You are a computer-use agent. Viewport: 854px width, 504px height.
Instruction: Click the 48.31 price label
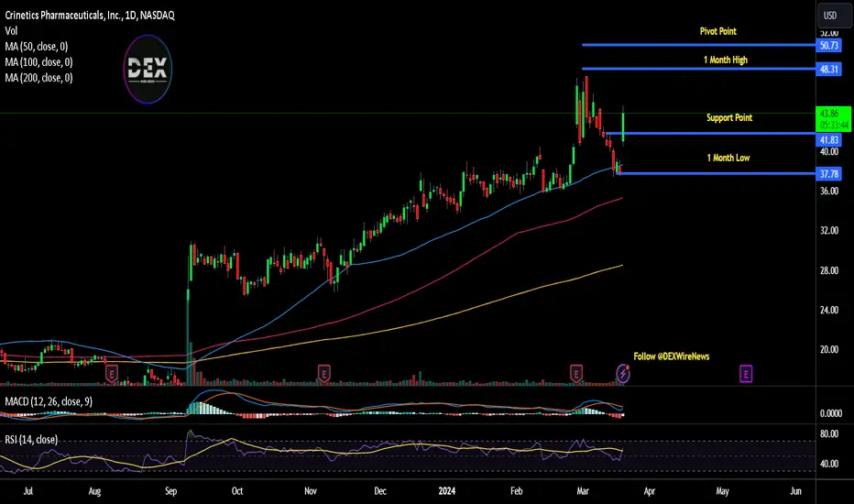pyautogui.click(x=829, y=70)
